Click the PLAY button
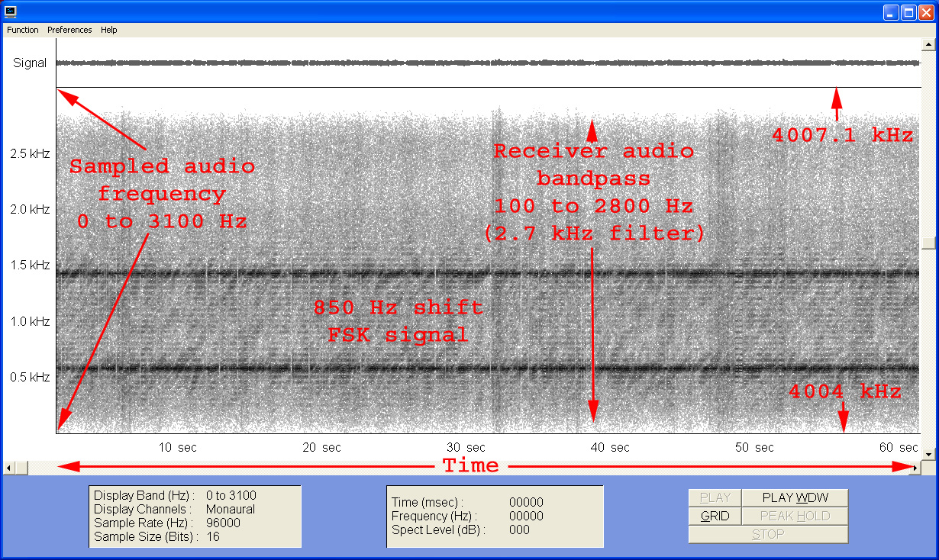 (x=715, y=498)
